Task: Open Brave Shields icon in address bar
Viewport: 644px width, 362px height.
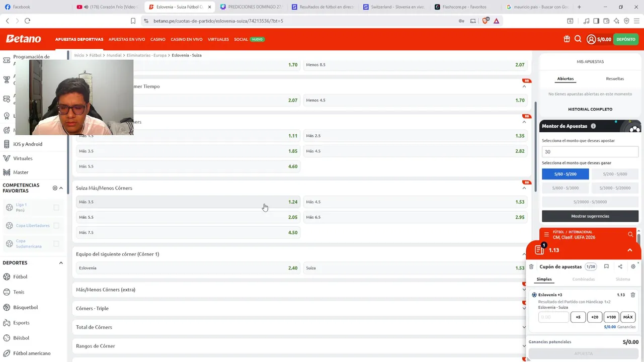Action: click(486, 21)
